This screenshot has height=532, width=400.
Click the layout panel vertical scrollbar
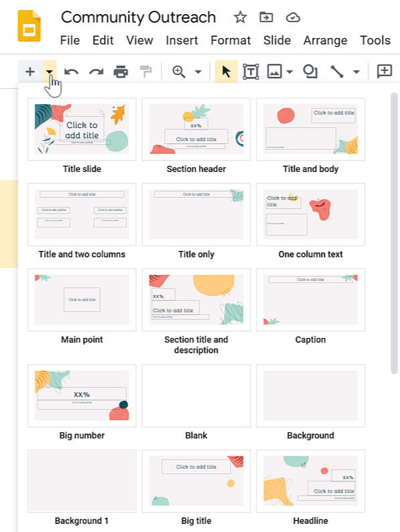[x=394, y=233]
